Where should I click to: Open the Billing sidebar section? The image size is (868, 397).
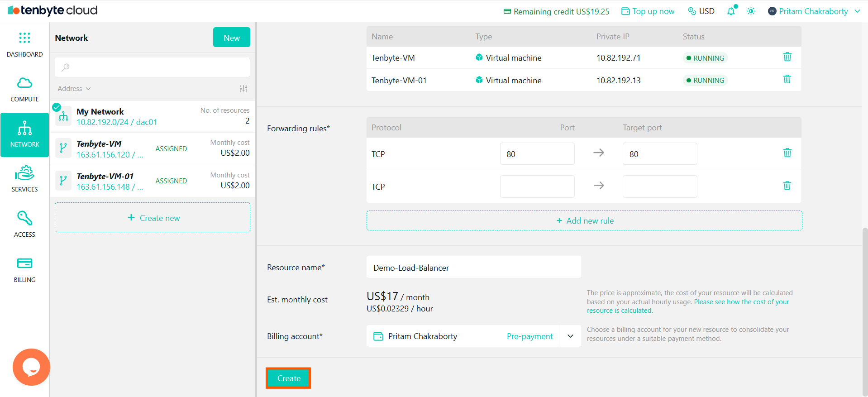coord(24,270)
